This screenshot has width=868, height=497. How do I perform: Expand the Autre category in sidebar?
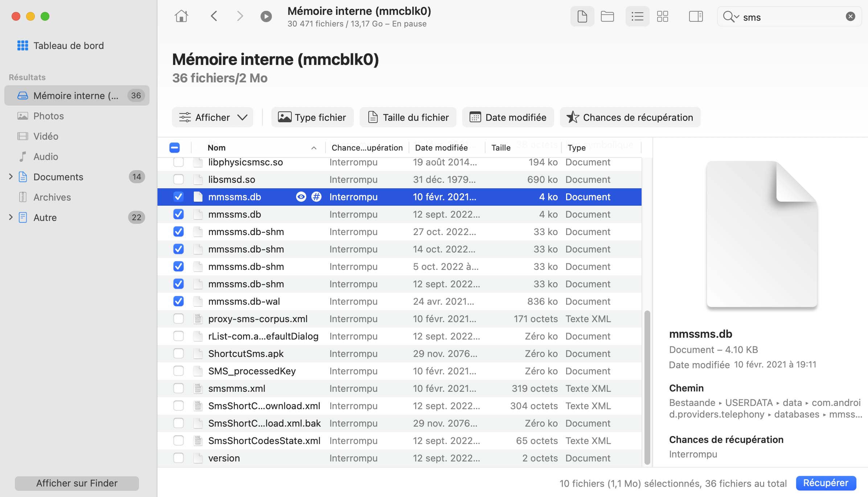9,217
